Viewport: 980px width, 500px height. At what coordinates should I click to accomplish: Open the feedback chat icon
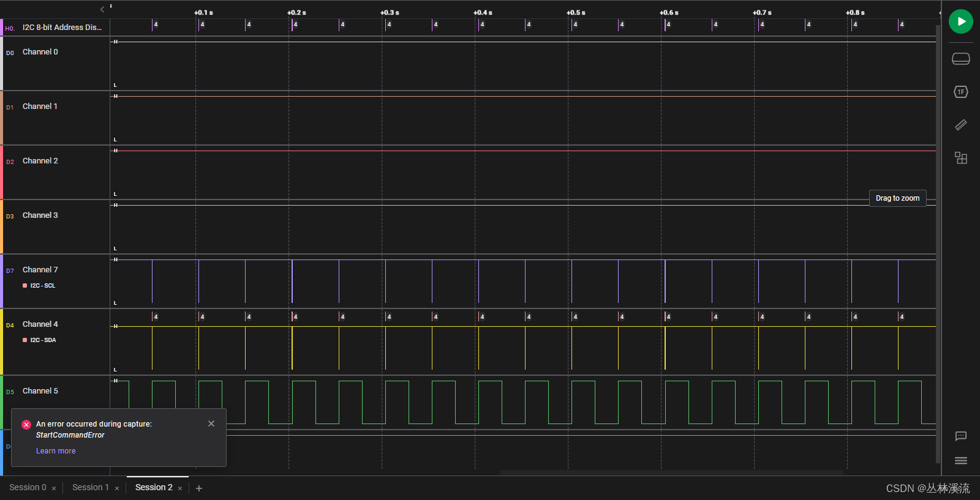[960, 436]
